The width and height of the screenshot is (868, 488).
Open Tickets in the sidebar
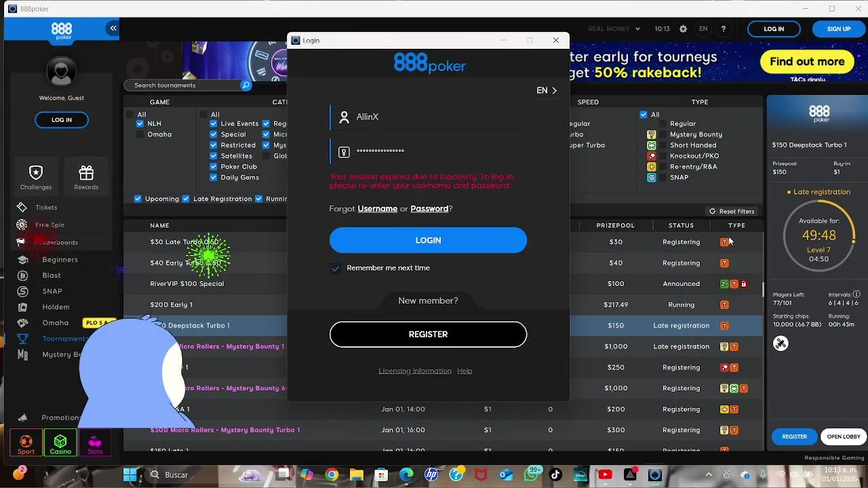[x=46, y=207]
